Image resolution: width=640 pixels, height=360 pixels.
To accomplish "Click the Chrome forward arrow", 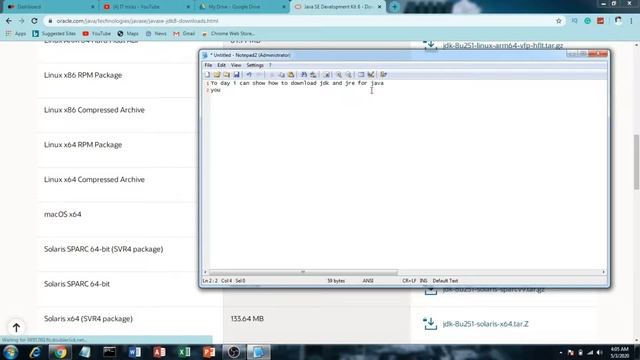I will pyautogui.click(x=21, y=21).
